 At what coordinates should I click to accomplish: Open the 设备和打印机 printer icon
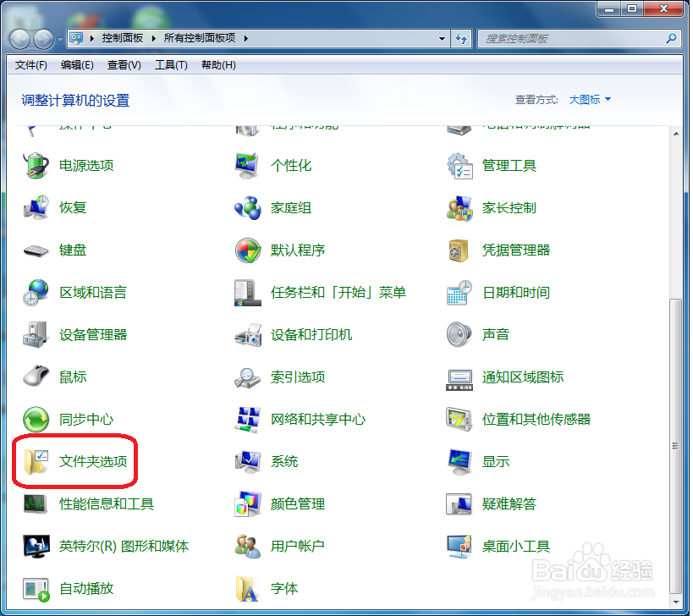click(246, 334)
